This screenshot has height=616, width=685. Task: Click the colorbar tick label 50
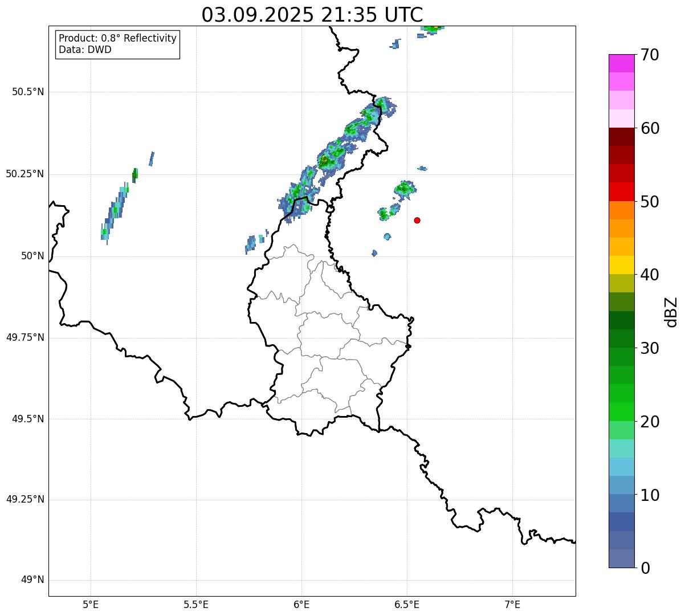click(x=650, y=202)
